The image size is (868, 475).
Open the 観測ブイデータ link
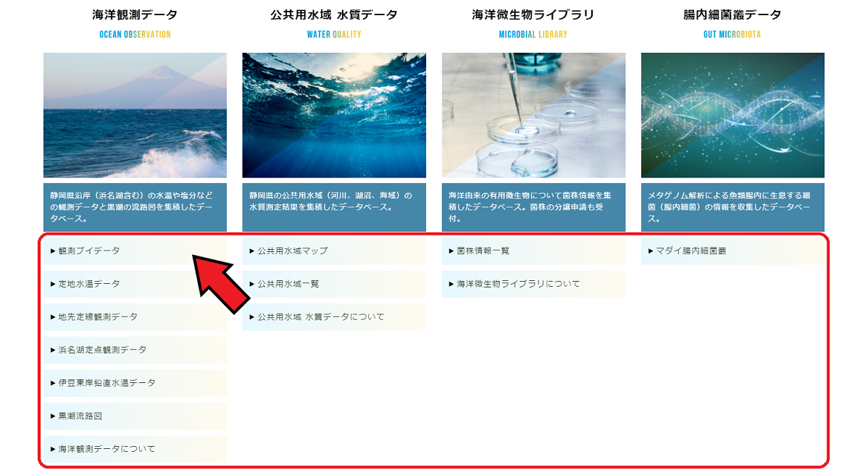point(135,251)
